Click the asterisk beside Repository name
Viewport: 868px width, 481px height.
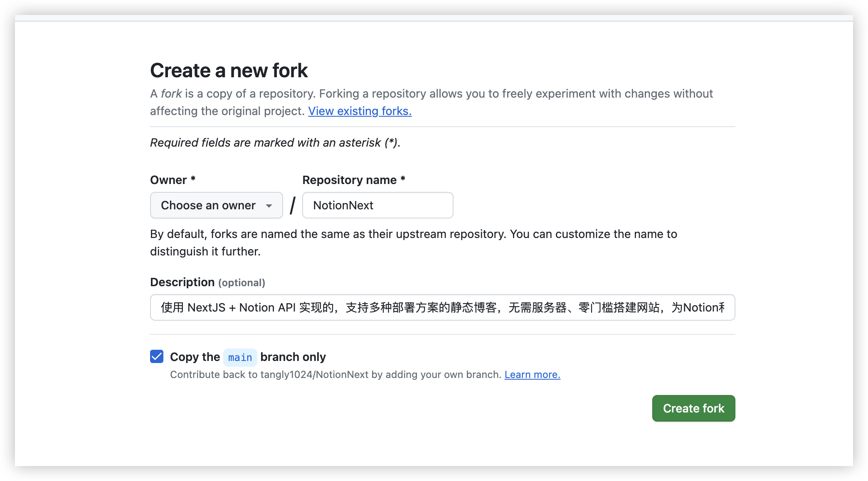[403, 179]
